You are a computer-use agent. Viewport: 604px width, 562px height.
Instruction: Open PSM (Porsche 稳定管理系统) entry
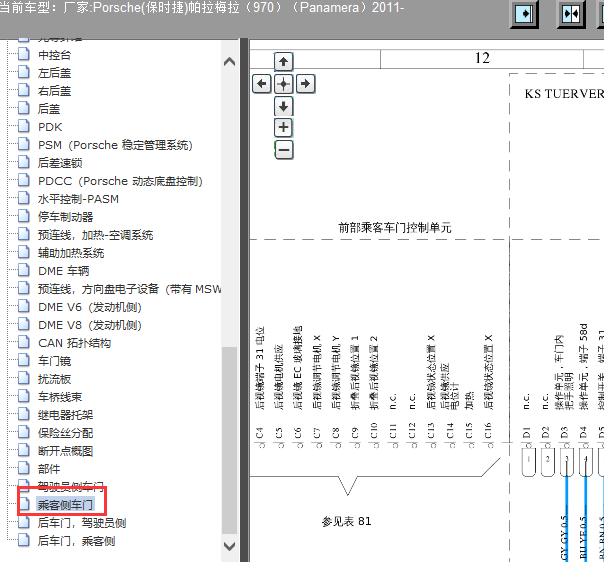114,145
